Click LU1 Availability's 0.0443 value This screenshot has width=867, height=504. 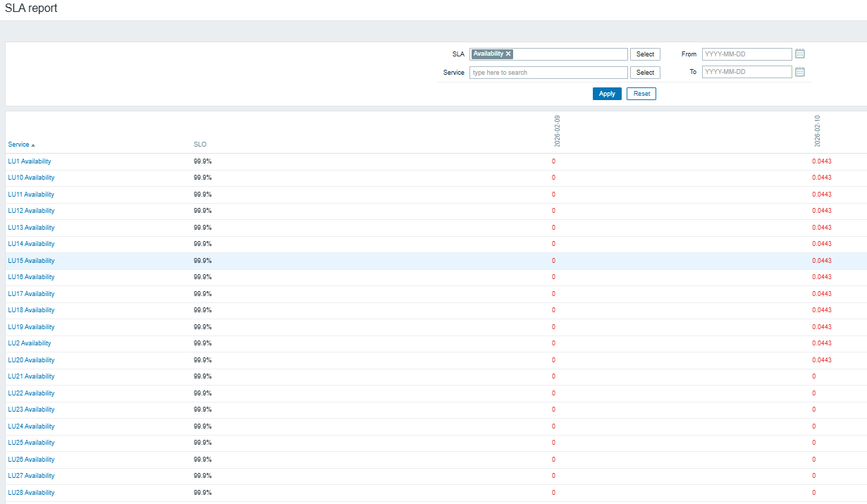coord(822,161)
